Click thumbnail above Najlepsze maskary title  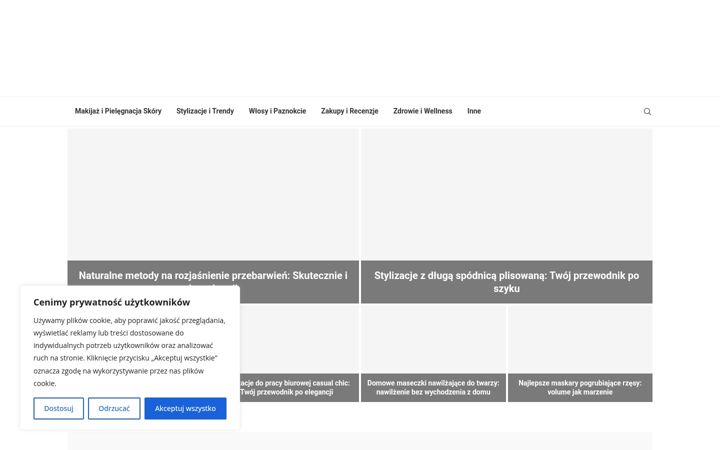pyautogui.click(x=580, y=339)
